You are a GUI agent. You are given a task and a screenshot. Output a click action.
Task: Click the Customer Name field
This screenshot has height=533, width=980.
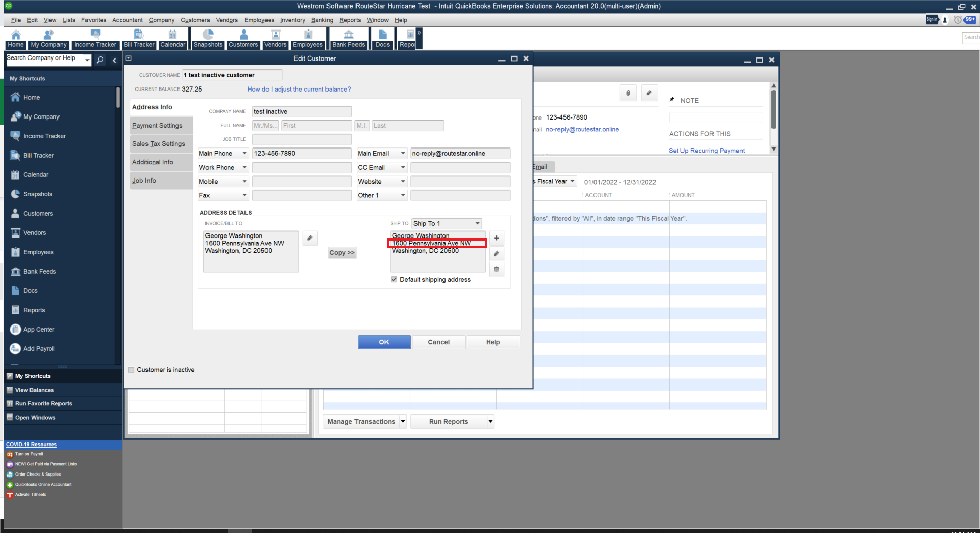tap(232, 75)
